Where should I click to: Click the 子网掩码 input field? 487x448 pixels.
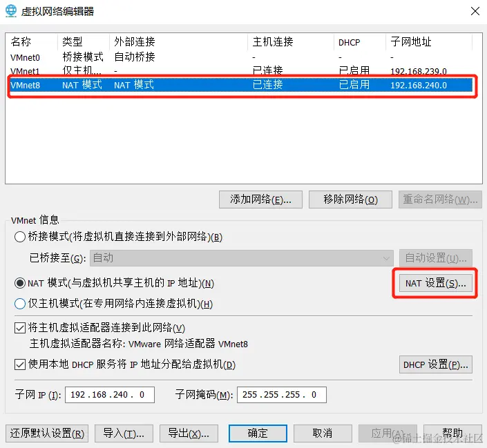[282, 395]
